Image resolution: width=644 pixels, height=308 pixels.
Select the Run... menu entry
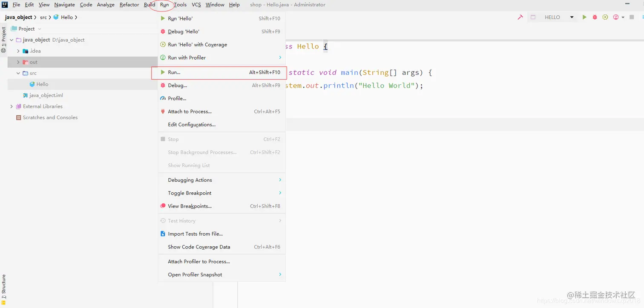(221, 72)
